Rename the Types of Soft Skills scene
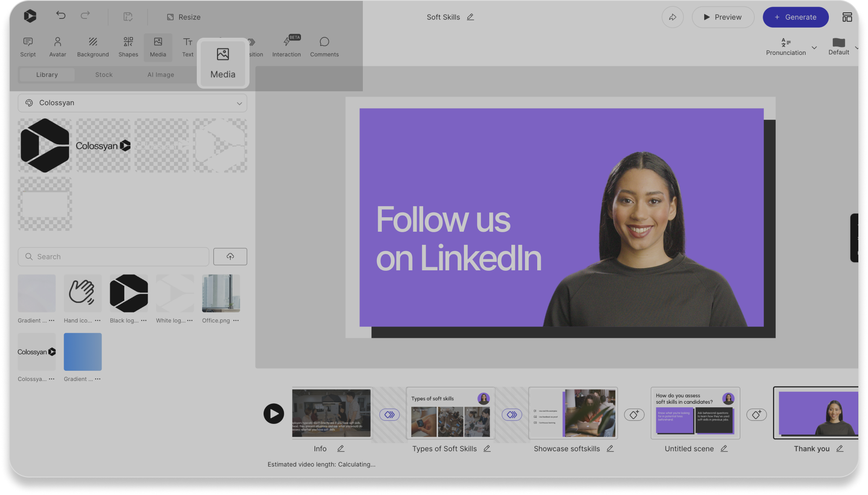The image size is (868, 495). (487, 448)
